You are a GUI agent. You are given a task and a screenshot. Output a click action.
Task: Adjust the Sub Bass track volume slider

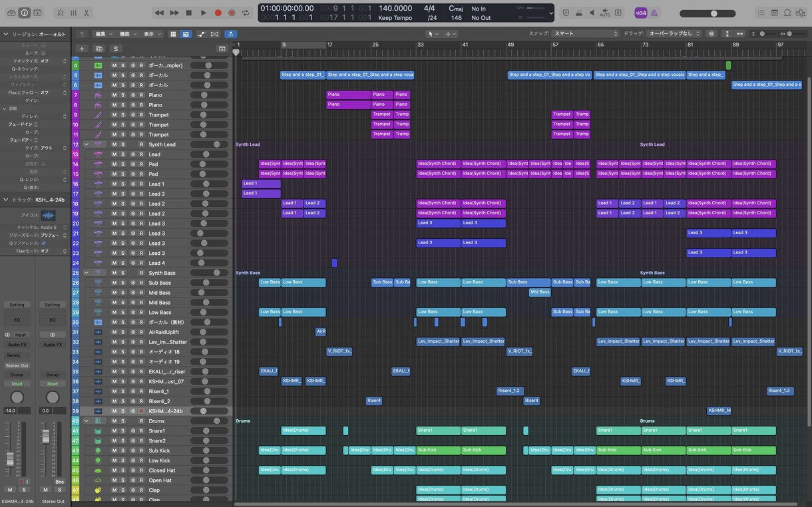point(209,283)
